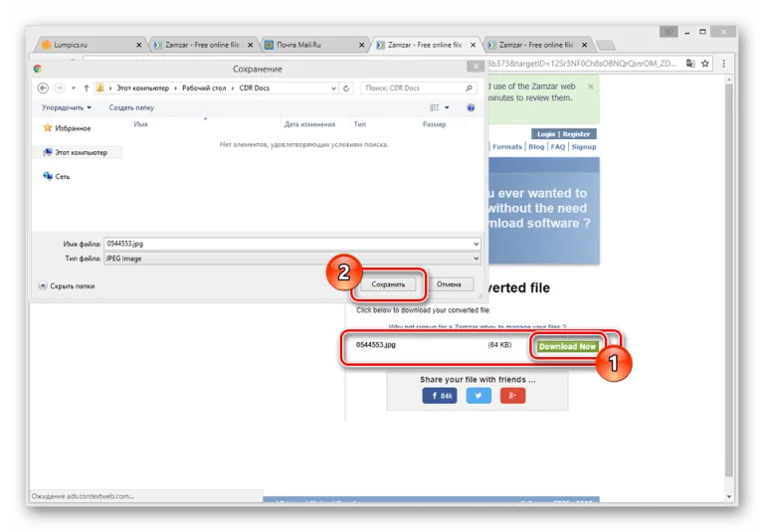Go up one folder level
Viewport: 764px width, 532px height.
(87, 89)
